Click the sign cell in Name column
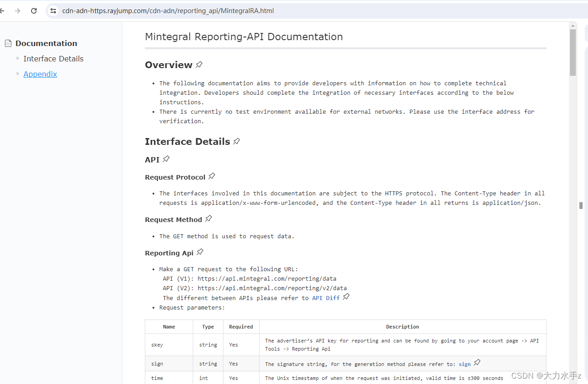Screen dimensions: 588x384 169,364
